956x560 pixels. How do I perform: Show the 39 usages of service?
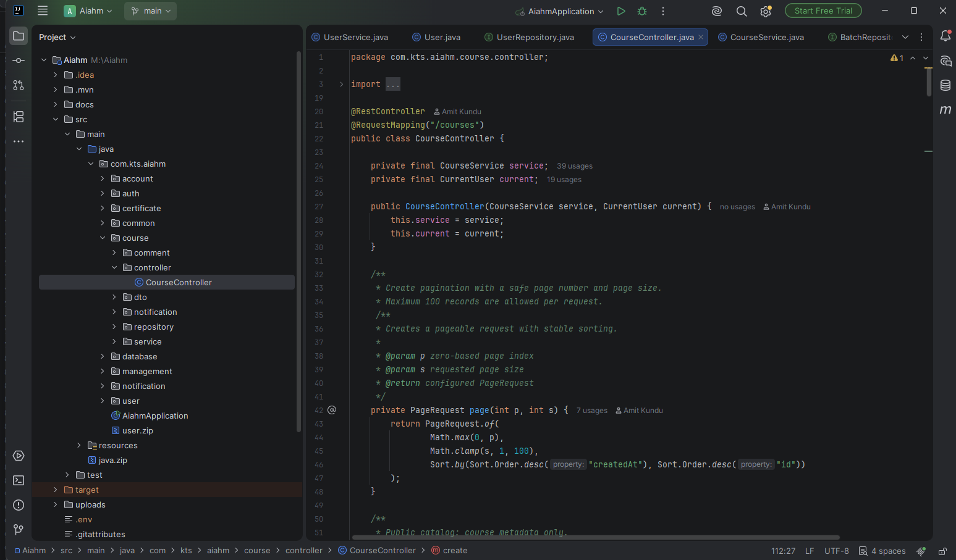tap(575, 166)
